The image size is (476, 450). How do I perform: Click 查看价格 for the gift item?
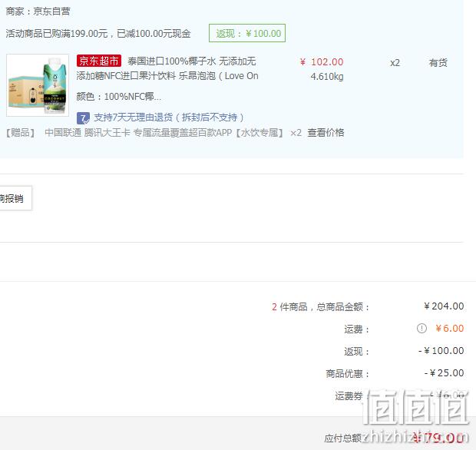pos(326,133)
